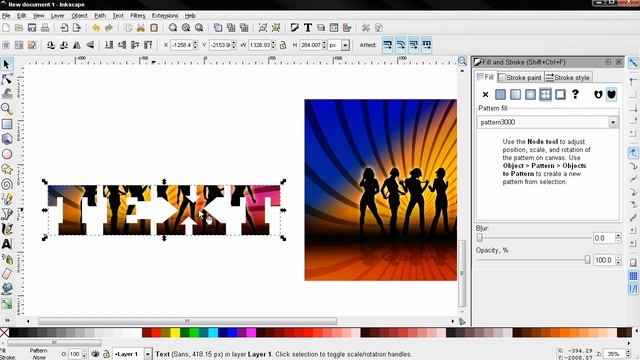Click the Select all objects button
The width and height of the screenshot is (640, 360).
[6, 45]
